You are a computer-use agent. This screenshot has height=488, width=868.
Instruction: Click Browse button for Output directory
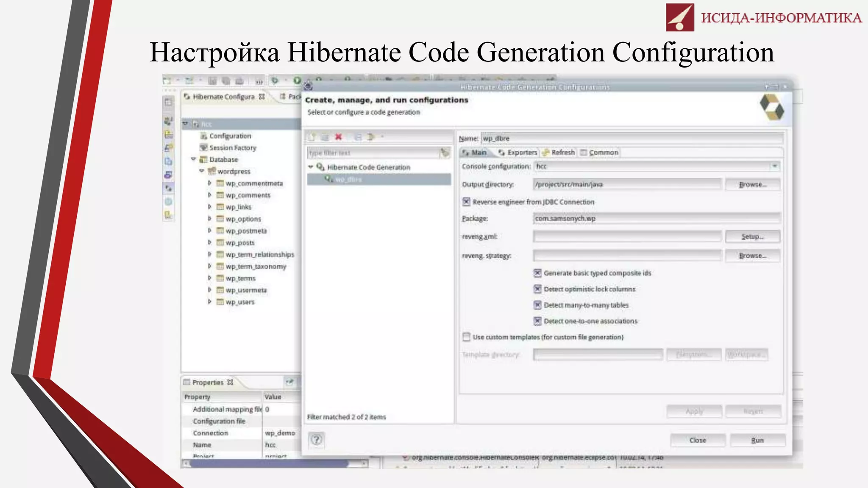[x=753, y=184]
